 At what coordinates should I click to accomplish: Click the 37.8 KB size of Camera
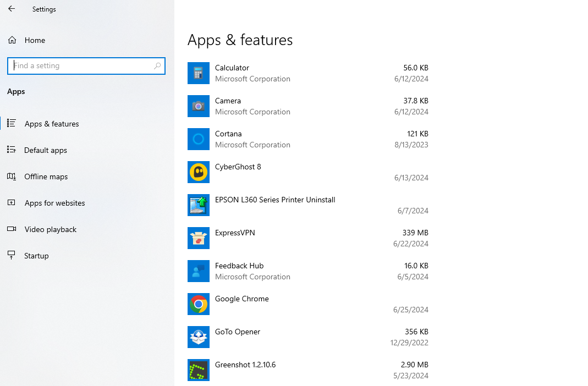coord(415,101)
